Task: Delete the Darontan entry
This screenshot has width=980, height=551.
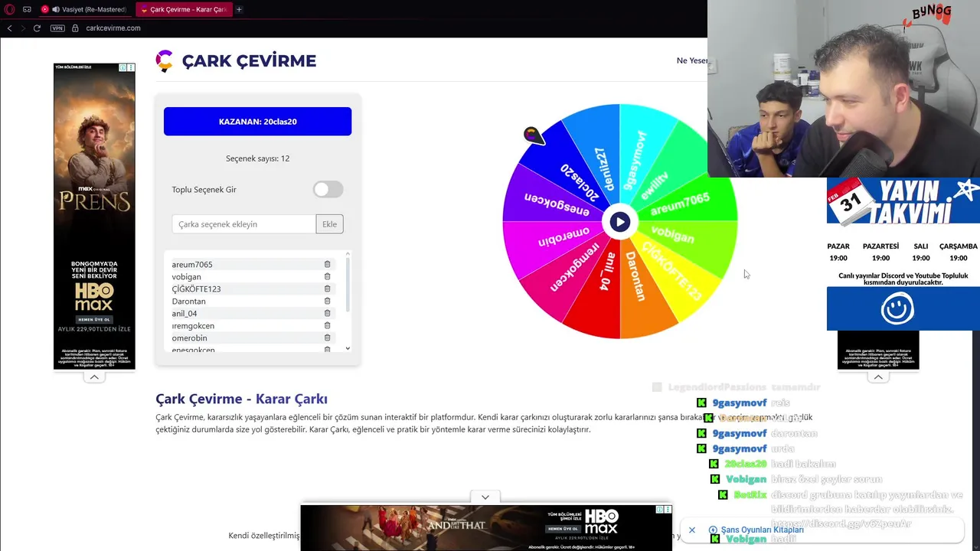Action: 327,301
